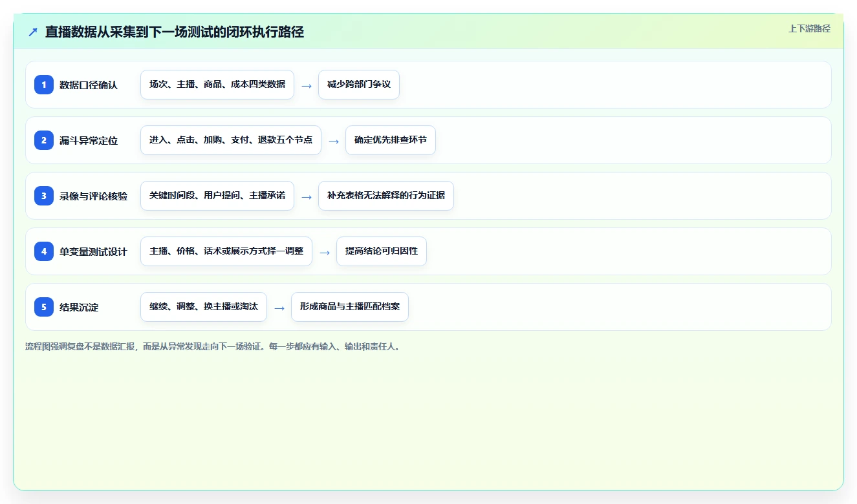Click the 漏斗异常定位 step label
This screenshot has height=504, width=857.
(x=89, y=140)
